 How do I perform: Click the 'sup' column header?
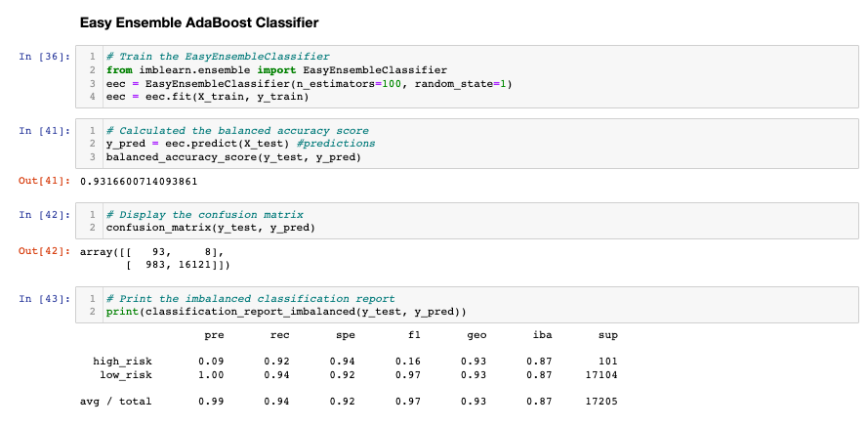tap(608, 335)
